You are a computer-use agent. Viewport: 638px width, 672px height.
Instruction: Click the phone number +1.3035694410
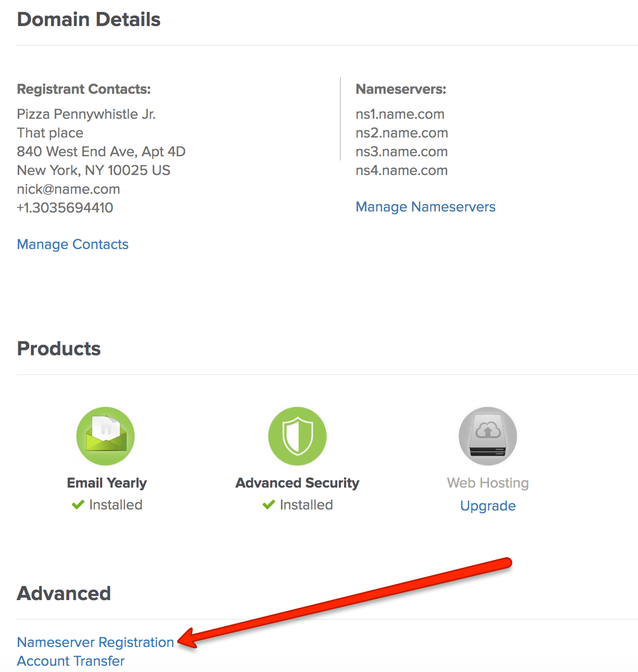(x=65, y=207)
